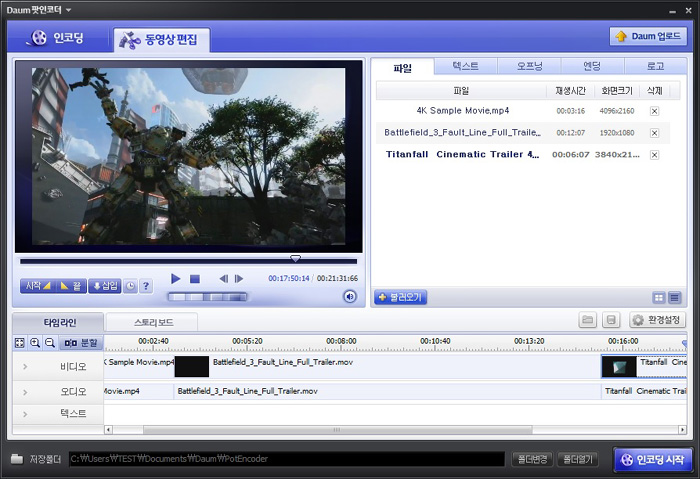Click the save folder path field

point(287,459)
